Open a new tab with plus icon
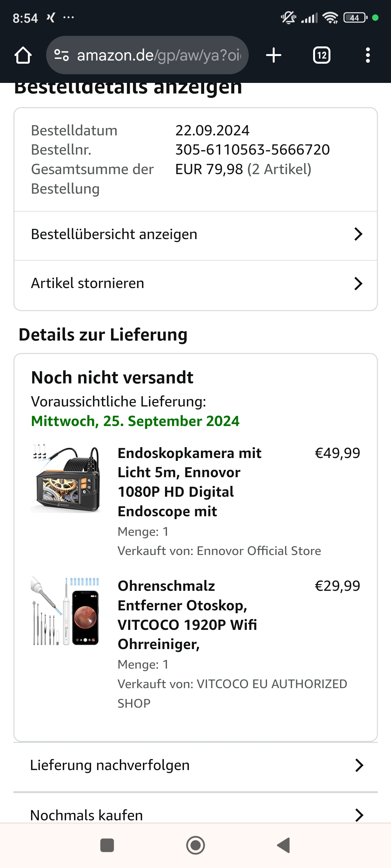Screen dimensions: 391x868 click(x=274, y=55)
